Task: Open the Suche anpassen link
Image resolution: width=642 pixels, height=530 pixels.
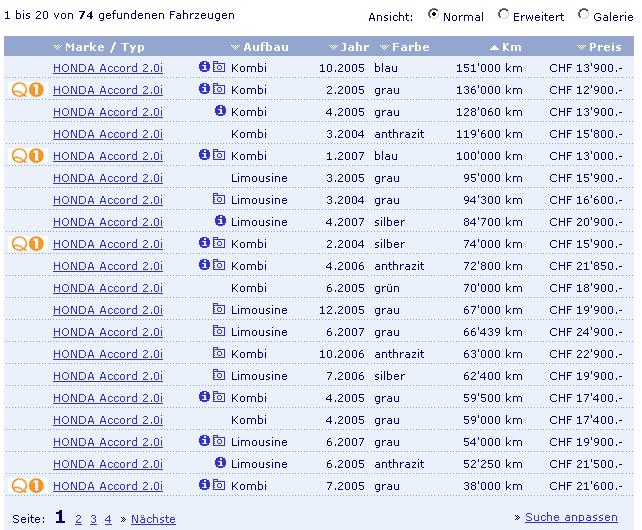Action: coord(571,517)
